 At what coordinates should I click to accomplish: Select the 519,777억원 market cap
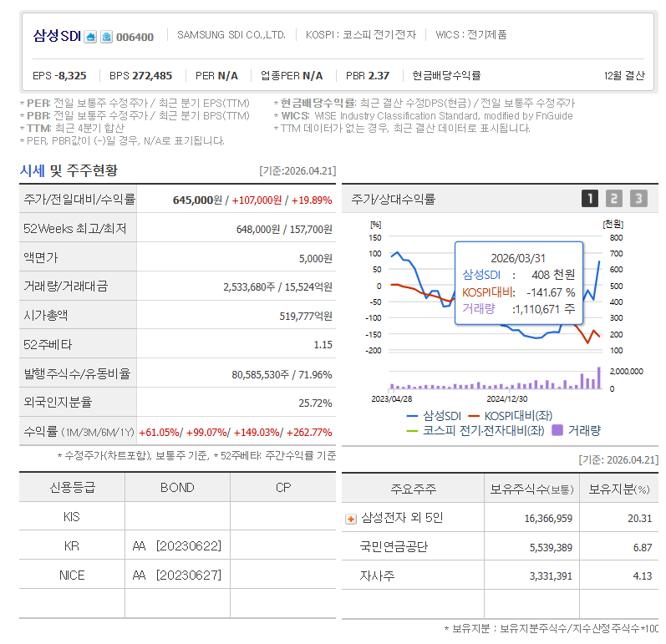coord(305,316)
